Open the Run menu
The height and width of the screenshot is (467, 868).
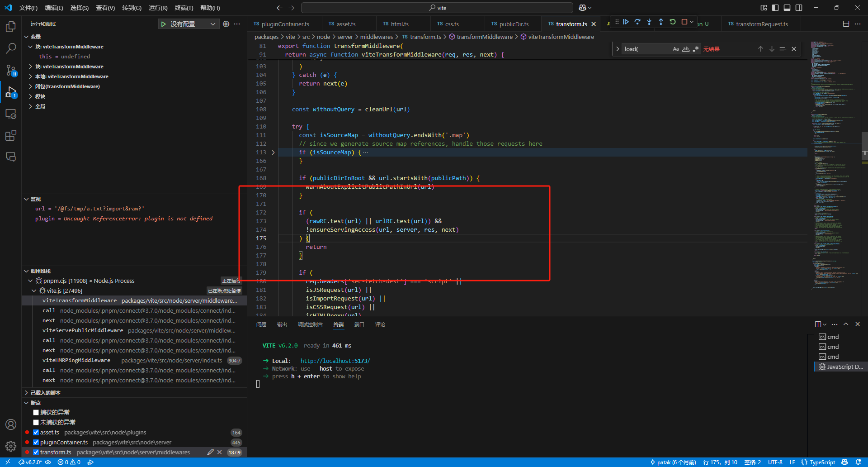[x=158, y=8]
